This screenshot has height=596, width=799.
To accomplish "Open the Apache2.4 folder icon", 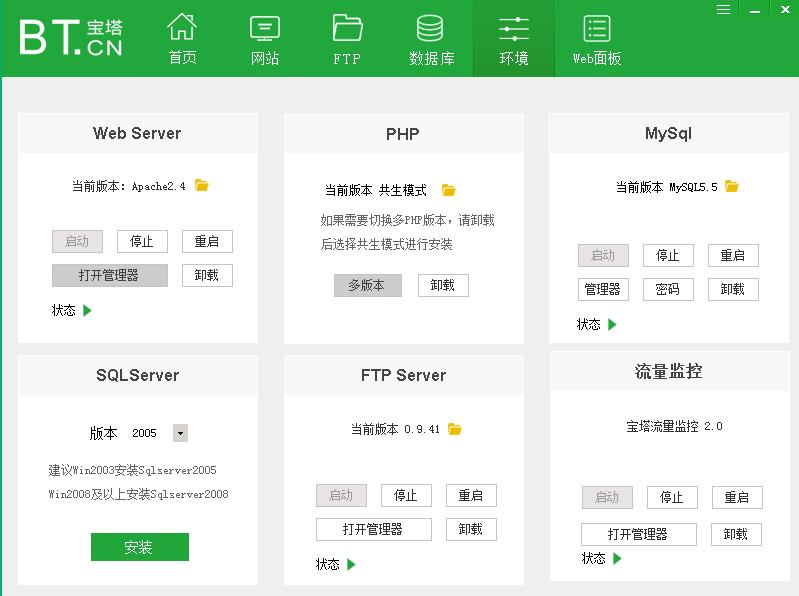I will (202, 185).
